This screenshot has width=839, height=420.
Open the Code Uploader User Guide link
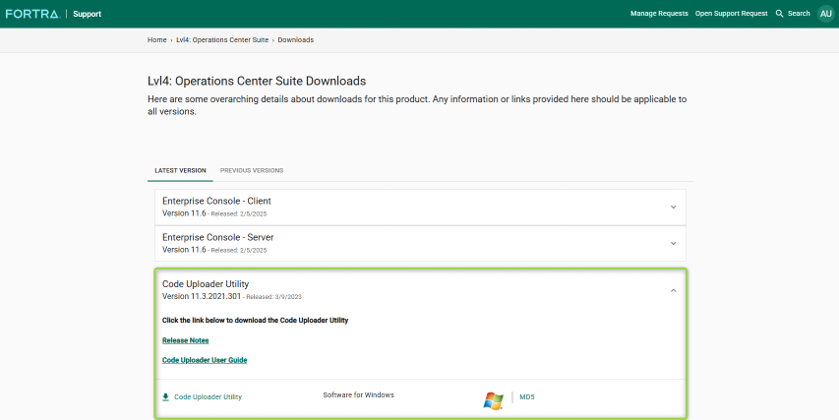tap(204, 360)
